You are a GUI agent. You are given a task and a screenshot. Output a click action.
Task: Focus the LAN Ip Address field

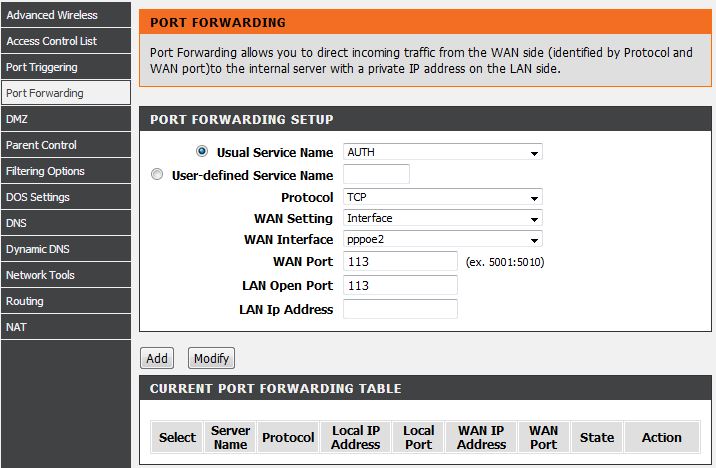[400, 309]
